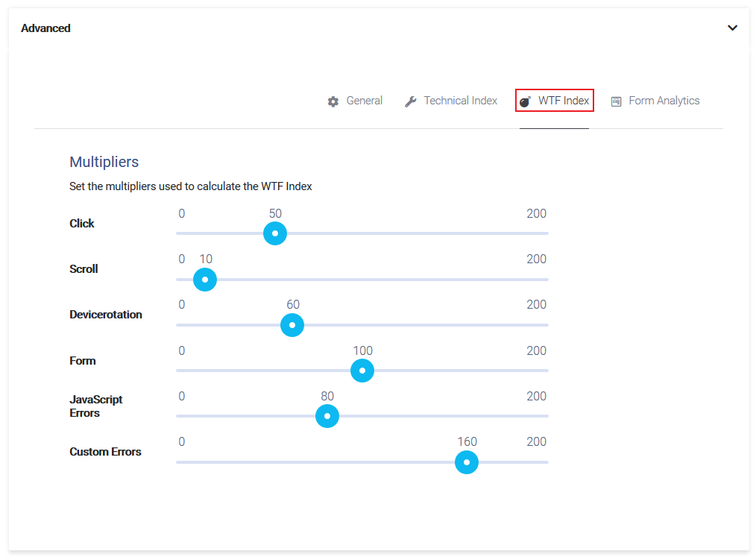
Task: Click the Form multiplier label
Action: pos(83,361)
